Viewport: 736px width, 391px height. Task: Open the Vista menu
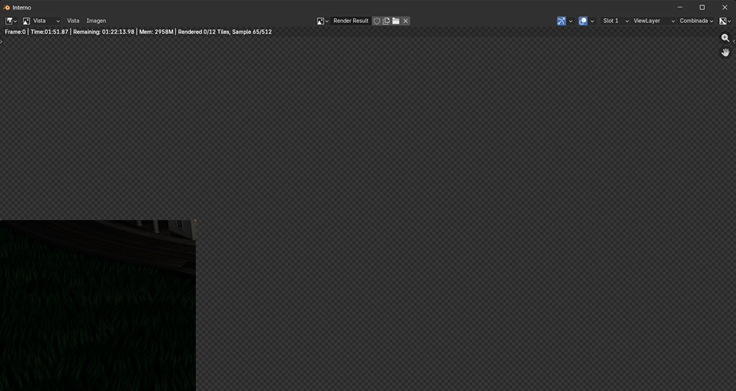coord(73,21)
